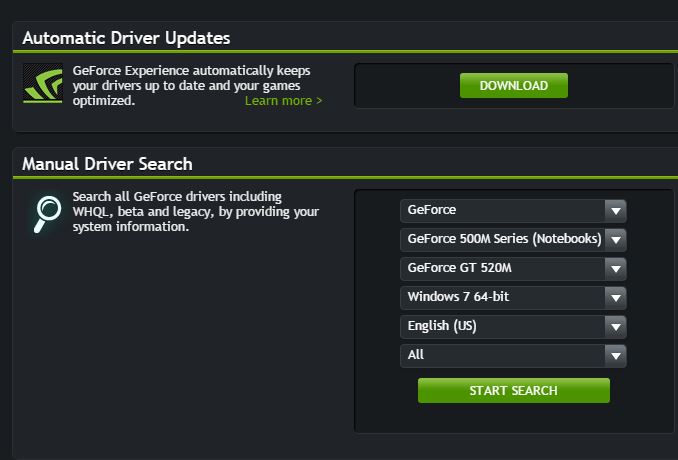Open the All driver type dropdown
678x460 pixels.
coord(503,355)
